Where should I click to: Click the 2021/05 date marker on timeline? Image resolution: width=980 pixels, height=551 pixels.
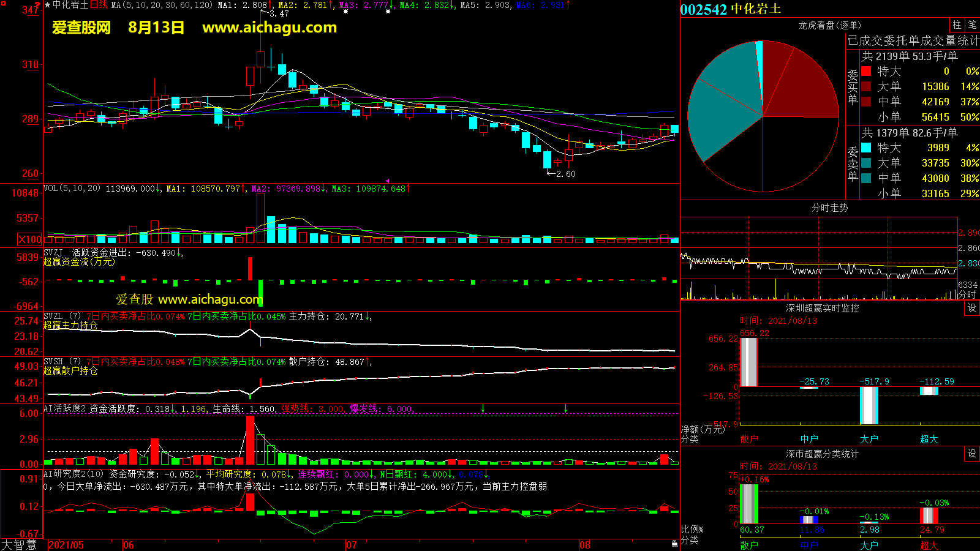tap(66, 545)
